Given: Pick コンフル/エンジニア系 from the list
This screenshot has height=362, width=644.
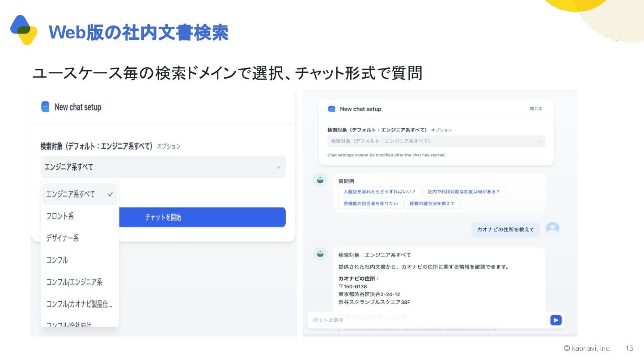Looking at the screenshot, I should point(74,282).
